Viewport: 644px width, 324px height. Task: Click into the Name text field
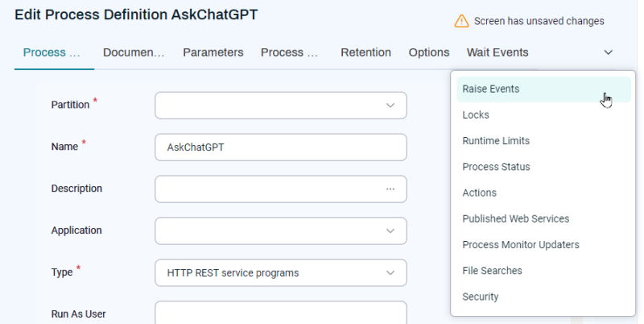coord(280,147)
